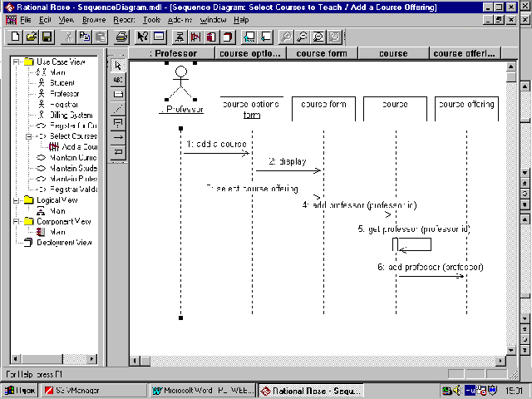Viewport: 532px width, 399px height.
Task: Click the course form column header
Action: click(x=322, y=53)
